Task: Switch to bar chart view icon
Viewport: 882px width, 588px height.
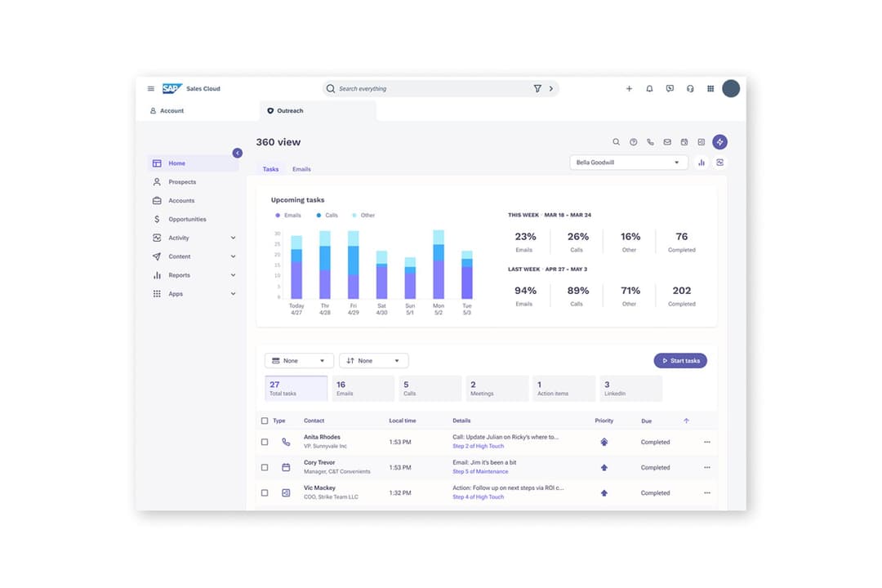Action: coord(701,162)
